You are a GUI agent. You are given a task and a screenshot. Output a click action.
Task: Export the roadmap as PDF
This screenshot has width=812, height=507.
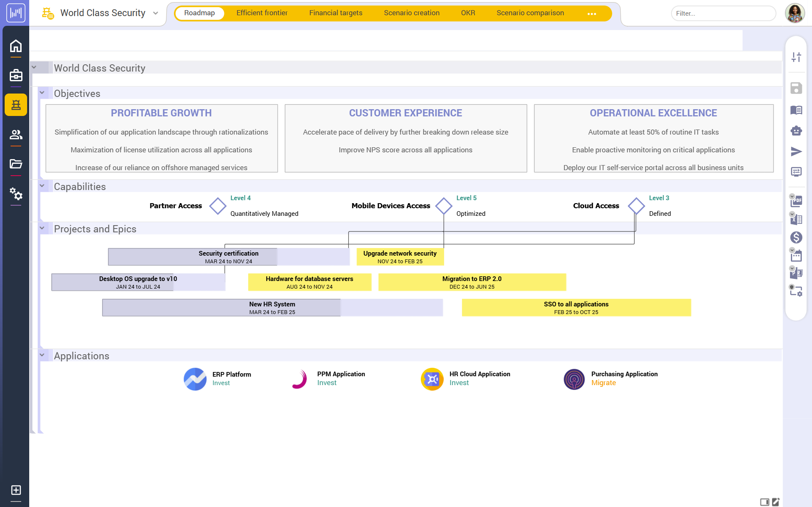coord(796,201)
